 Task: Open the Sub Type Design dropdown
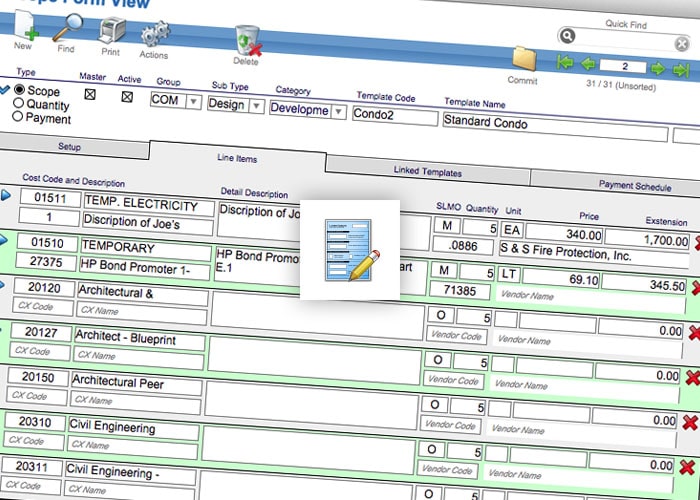pos(256,106)
